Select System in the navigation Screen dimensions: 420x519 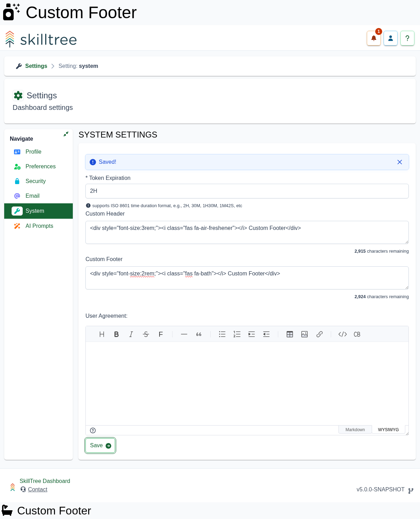[x=38, y=211]
